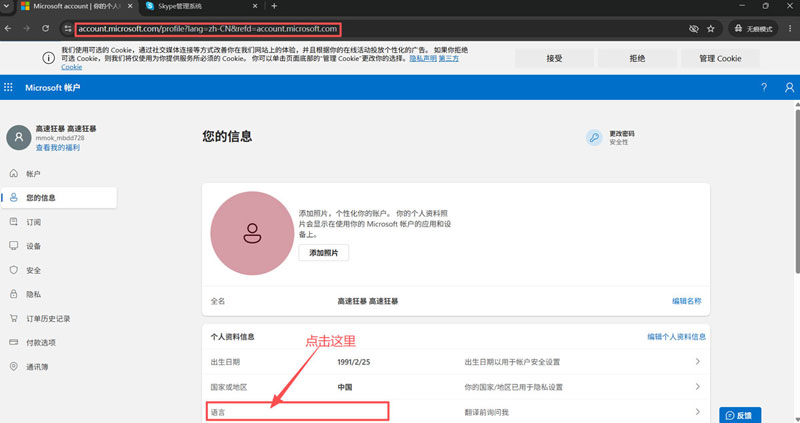Click the 中国 country value
800x423 pixels.
click(345, 387)
